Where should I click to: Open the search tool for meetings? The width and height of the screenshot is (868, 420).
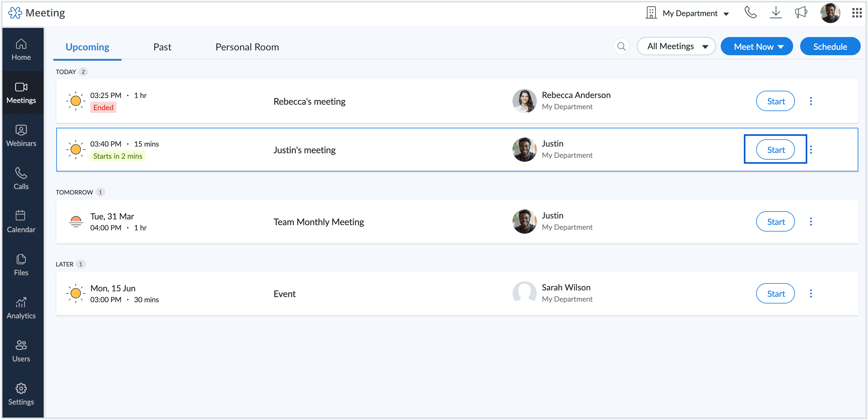(x=622, y=46)
